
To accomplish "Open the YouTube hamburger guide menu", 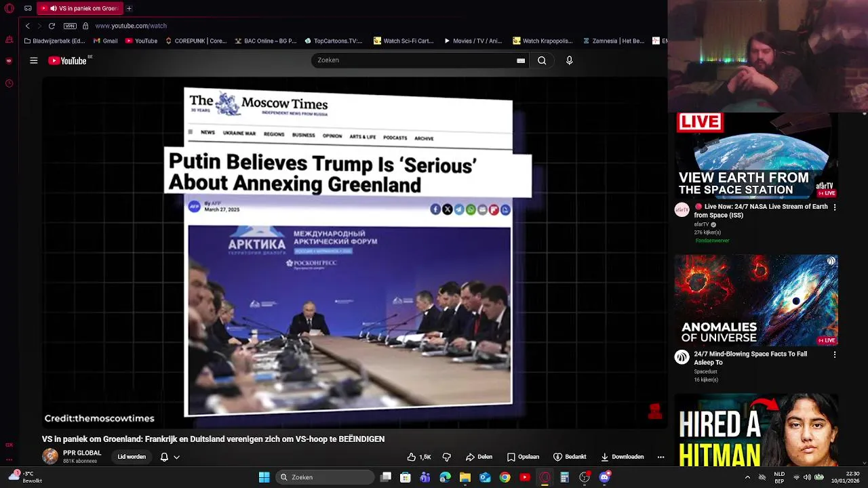I will tap(33, 60).
